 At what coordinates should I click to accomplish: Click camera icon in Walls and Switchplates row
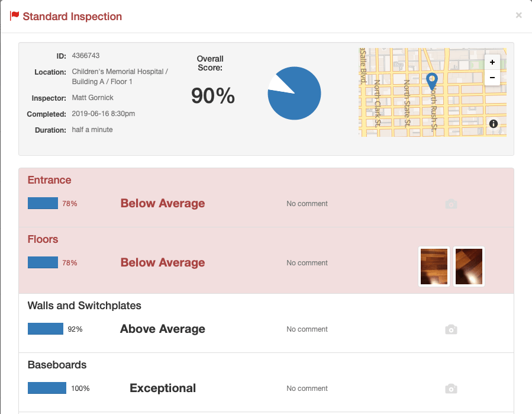click(451, 329)
